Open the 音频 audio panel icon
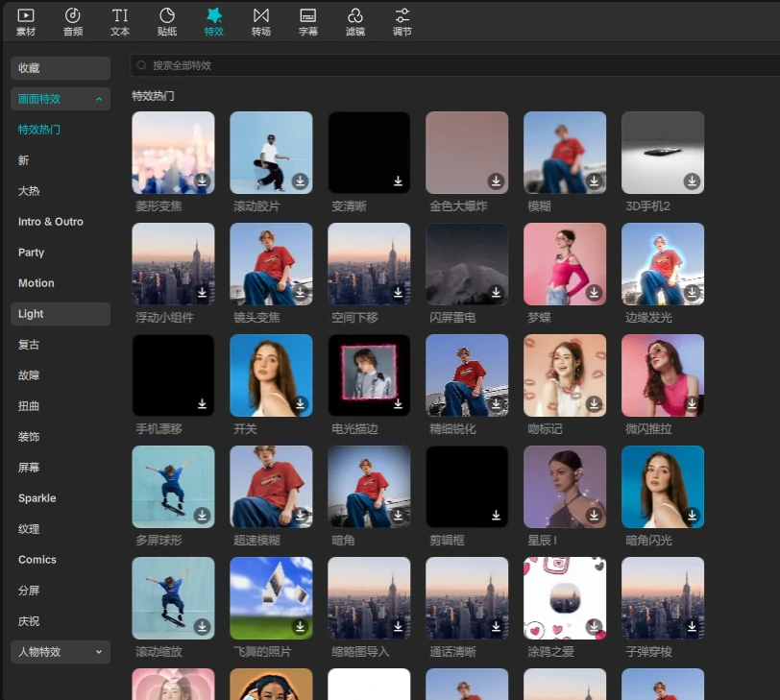Image resolution: width=780 pixels, height=700 pixels. [x=73, y=21]
